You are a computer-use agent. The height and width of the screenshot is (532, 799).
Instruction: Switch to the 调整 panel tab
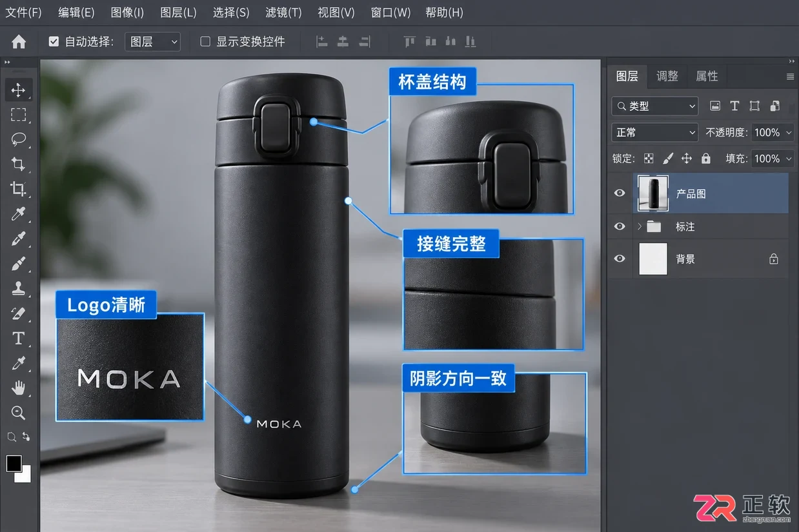[667, 76]
